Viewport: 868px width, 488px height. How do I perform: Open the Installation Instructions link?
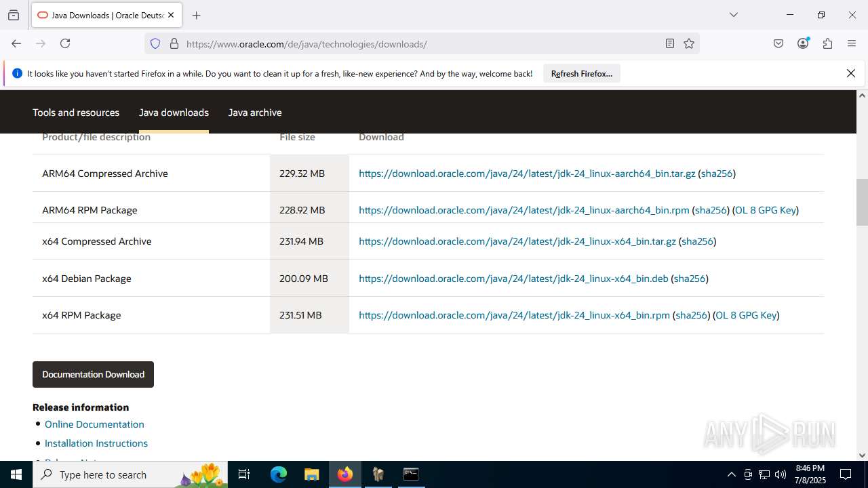(x=96, y=443)
